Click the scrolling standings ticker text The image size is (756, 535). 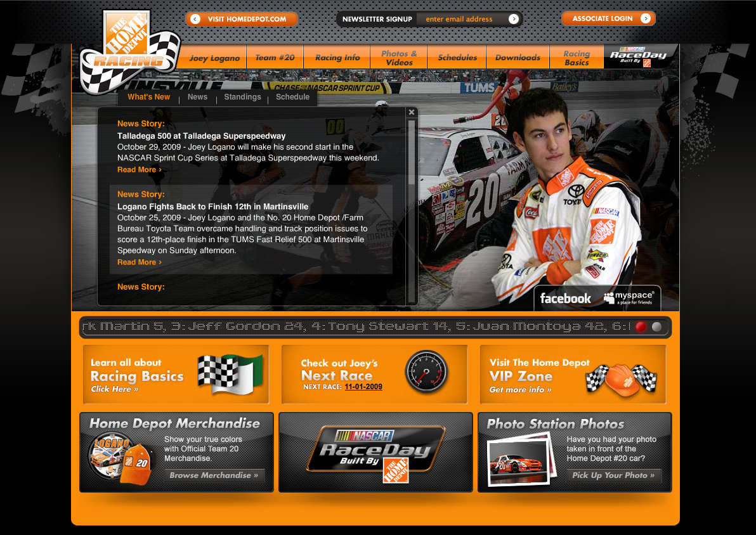[357, 327]
